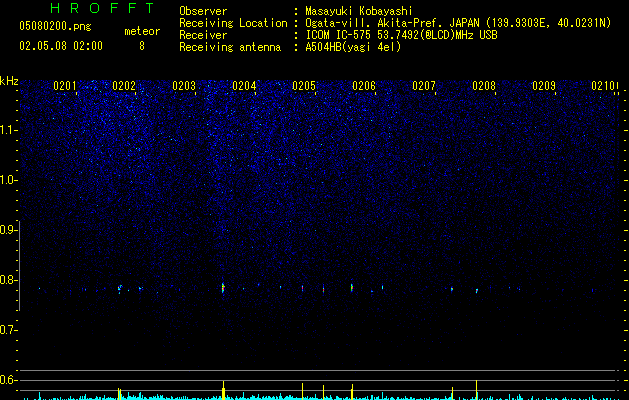Click the 1.0 kHz axis label
The width and height of the screenshot is (629, 400).
(x=8, y=180)
